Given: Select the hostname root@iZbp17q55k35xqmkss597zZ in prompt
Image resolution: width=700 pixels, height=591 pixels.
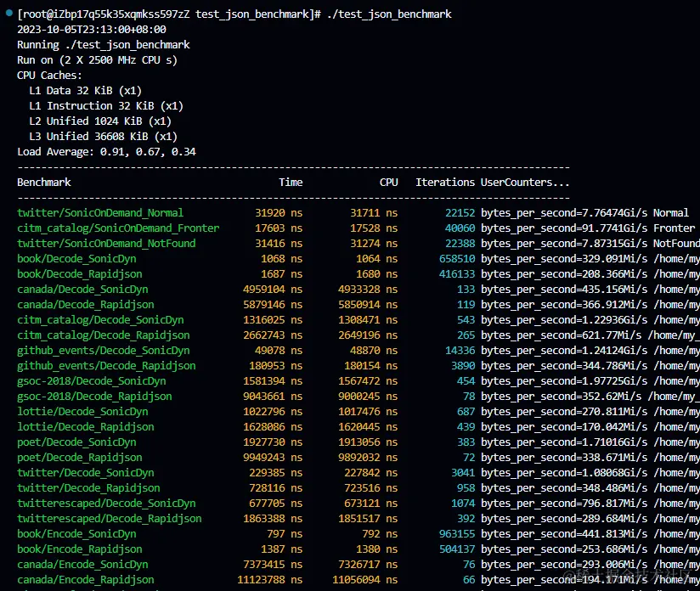Looking at the screenshot, I should click(x=106, y=14).
